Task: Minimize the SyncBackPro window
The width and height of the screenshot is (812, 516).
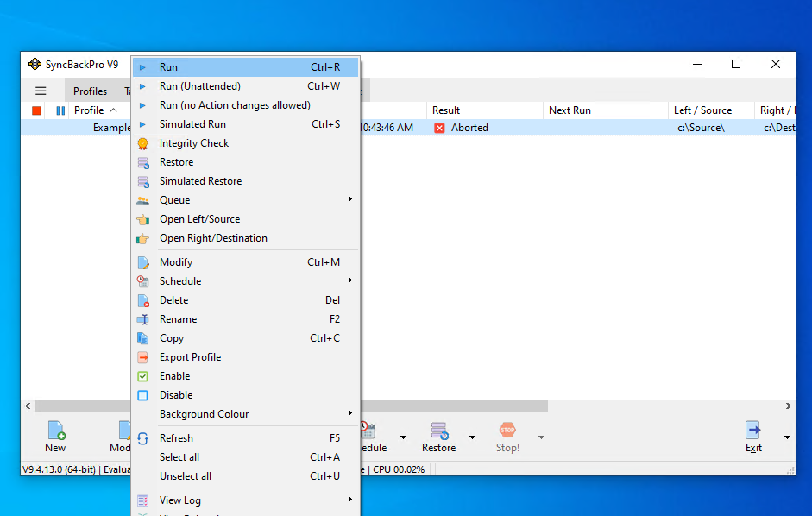Action: (697, 64)
